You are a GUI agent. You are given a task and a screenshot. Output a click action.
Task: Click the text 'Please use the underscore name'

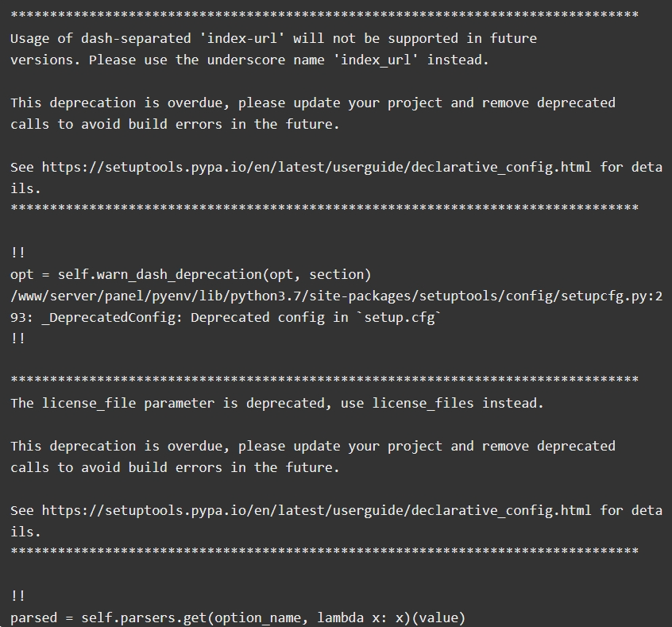pos(207,60)
